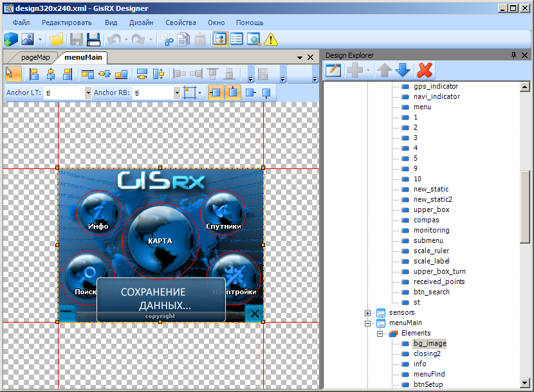Select the btn_search tree item
Image resolution: width=534 pixels, height=392 pixels.
[x=432, y=292]
